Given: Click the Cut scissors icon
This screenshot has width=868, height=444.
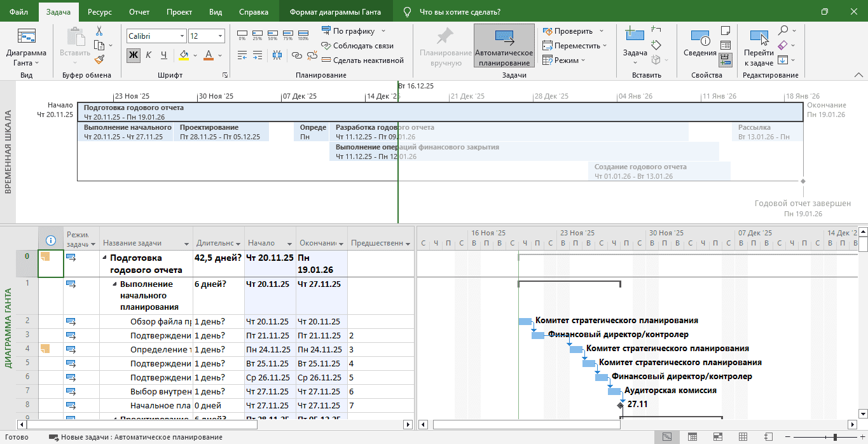Looking at the screenshot, I should tap(99, 31).
